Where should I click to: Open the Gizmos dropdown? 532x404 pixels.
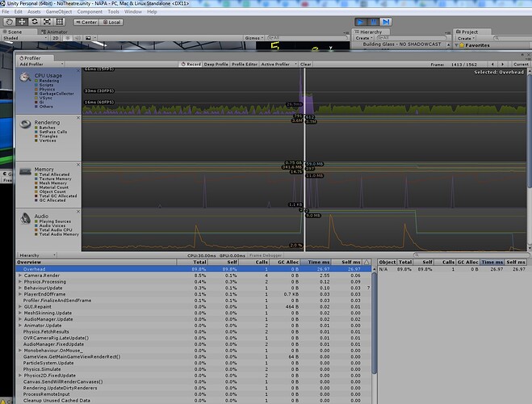coord(254,38)
